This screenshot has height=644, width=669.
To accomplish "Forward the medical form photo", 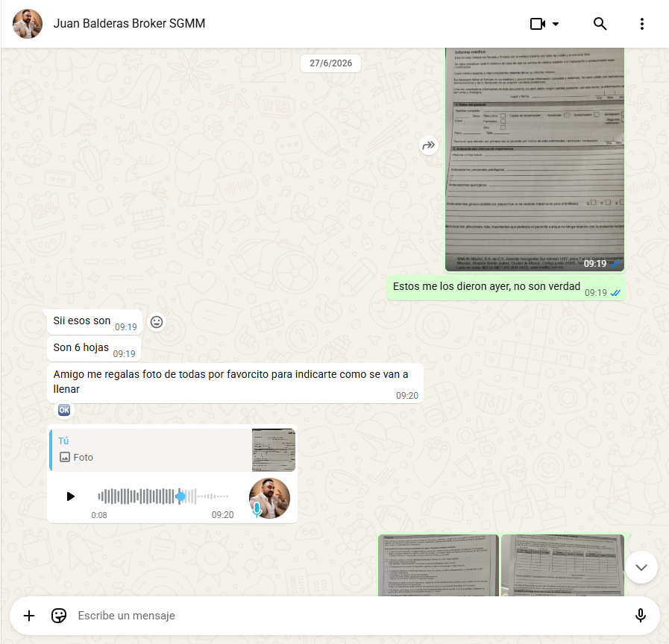I will coord(428,146).
